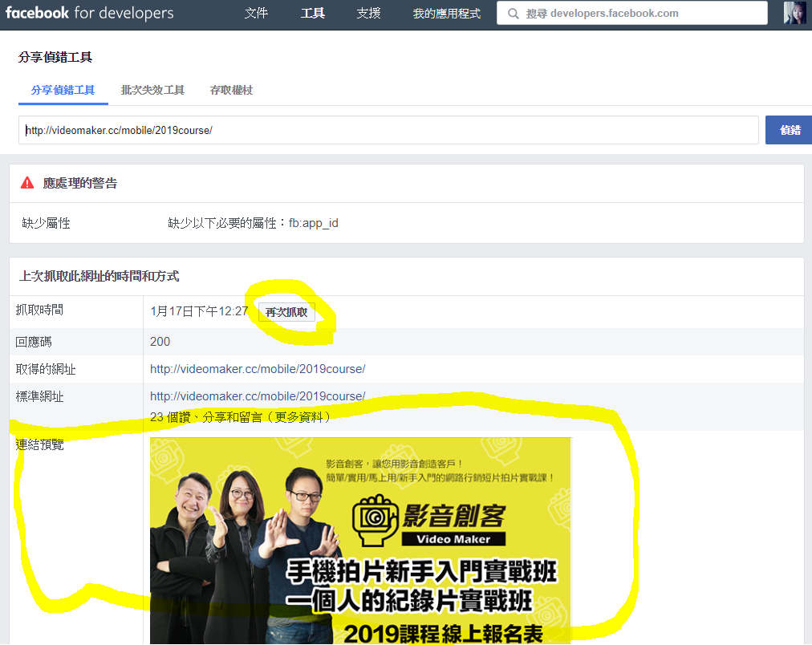This screenshot has height=645, width=812.
Task: Click the 標準網址 row label
Action: 40,396
